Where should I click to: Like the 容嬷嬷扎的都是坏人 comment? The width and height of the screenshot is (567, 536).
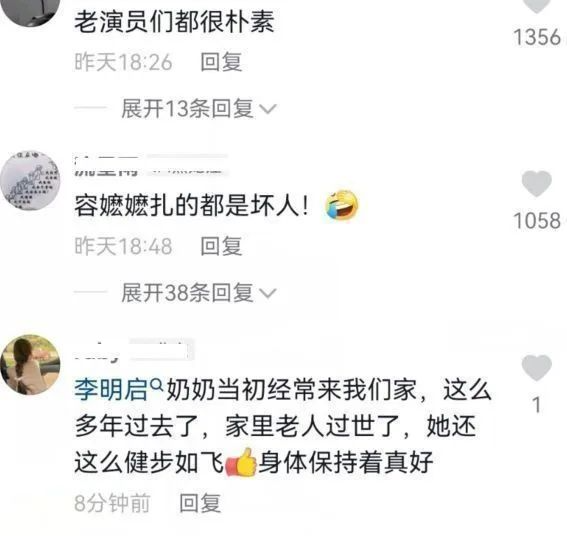537,183
